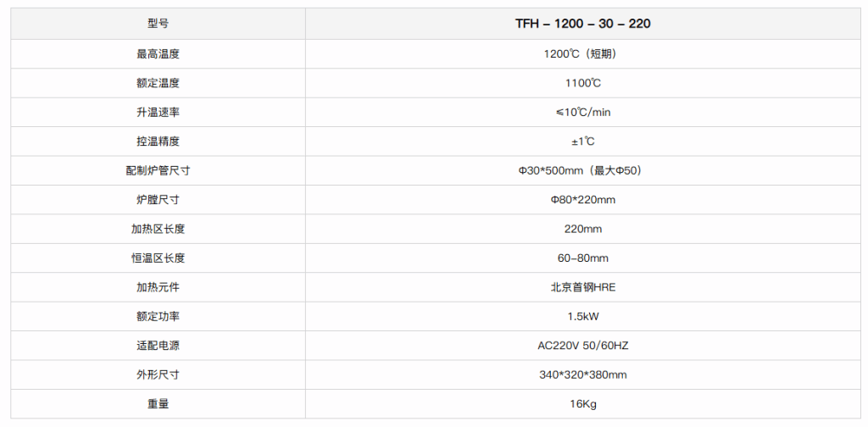Select the 340*320*380mm dimensions value
Screen dimensions: 868x427
click(583, 375)
